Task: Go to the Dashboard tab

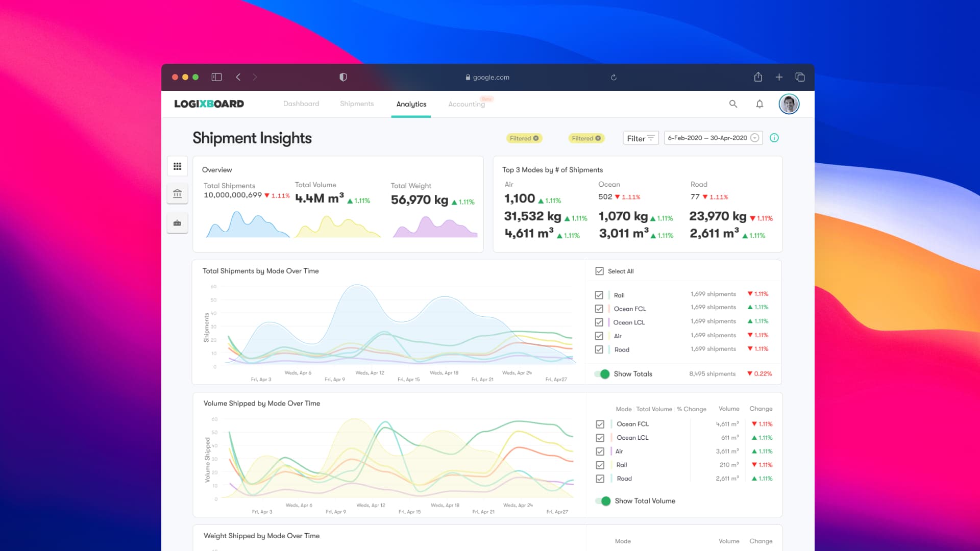Action: [x=301, y=104]
